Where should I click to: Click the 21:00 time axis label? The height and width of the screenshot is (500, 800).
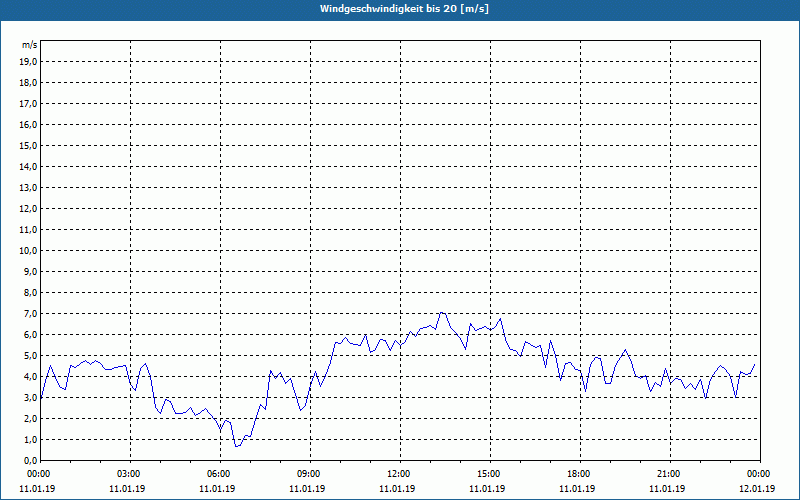coord(670,474)
